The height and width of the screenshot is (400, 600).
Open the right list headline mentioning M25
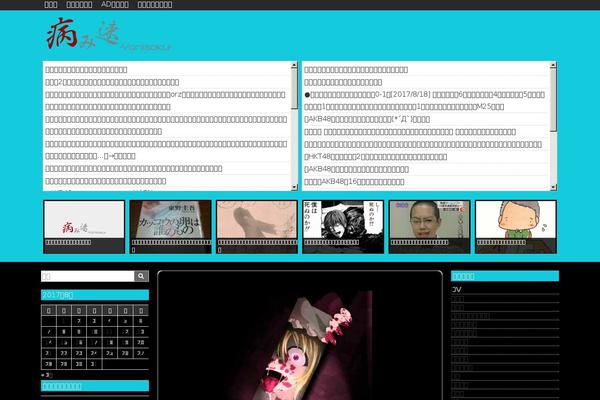[x=404, y=107]
